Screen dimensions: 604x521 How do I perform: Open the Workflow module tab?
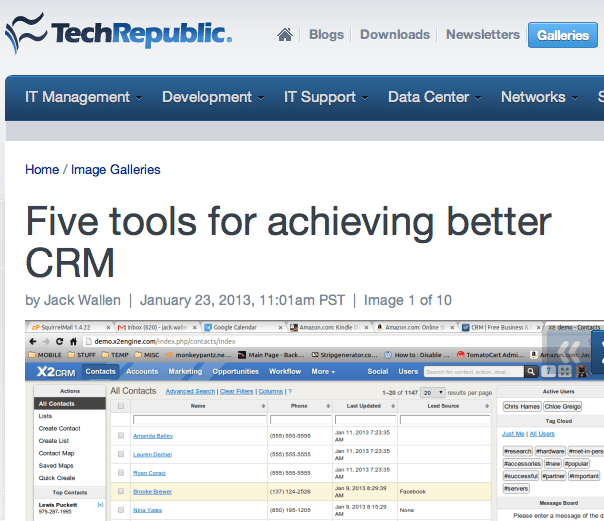point(285,371)
